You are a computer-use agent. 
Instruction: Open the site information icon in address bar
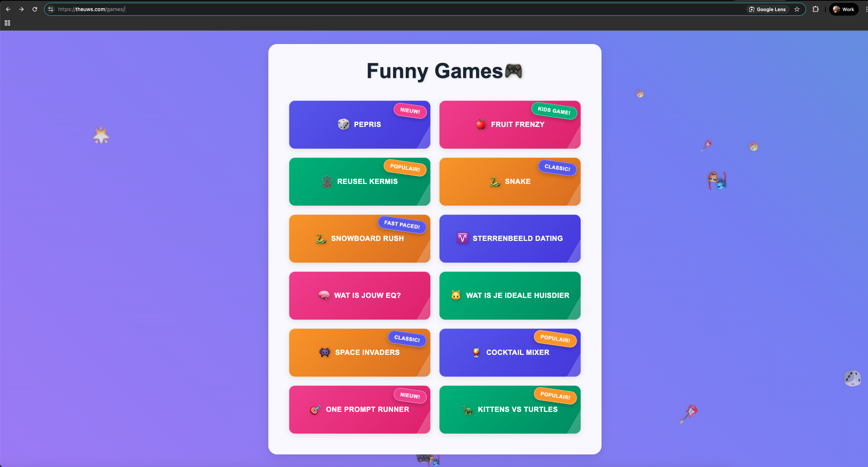tap(51, 9)
